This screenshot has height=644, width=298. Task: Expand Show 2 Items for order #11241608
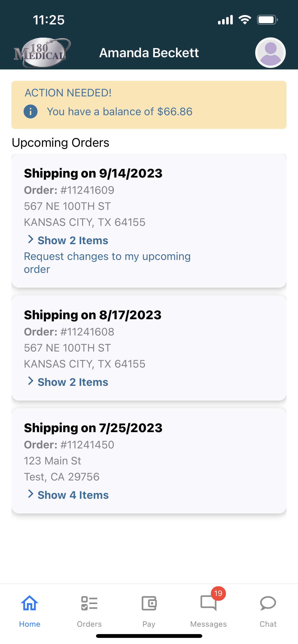(68, 382)
